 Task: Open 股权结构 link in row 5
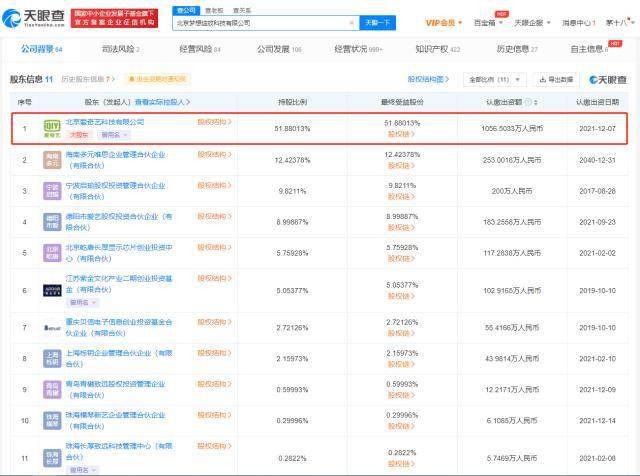(214, 247)
